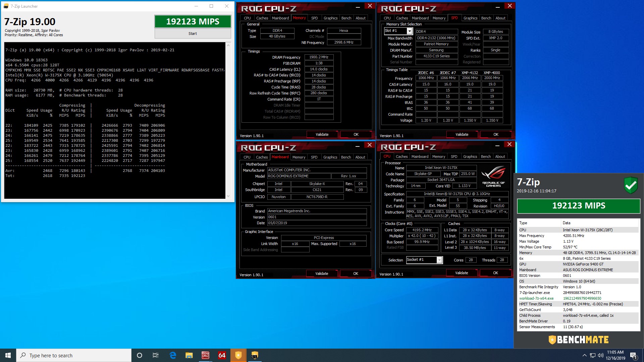Launch Microsoft Edge from taskbar
This screenshot has height=362, width=644.
(x=173, y=355)
